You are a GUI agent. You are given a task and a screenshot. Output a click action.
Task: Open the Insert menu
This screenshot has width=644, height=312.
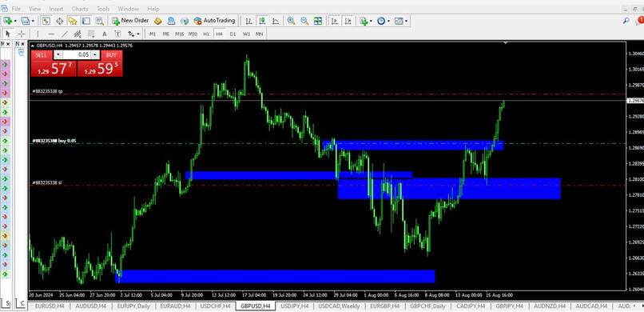[56, 9]
